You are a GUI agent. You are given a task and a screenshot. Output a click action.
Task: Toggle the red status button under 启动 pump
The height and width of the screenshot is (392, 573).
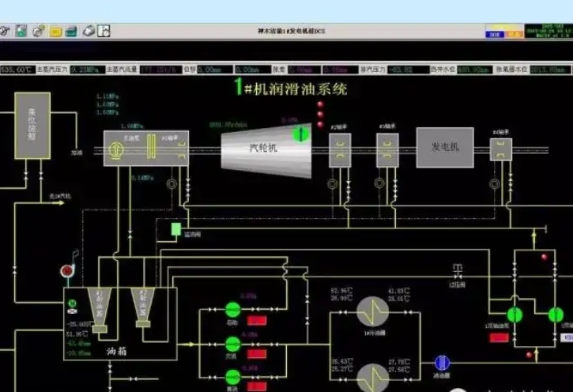(258, 321)
